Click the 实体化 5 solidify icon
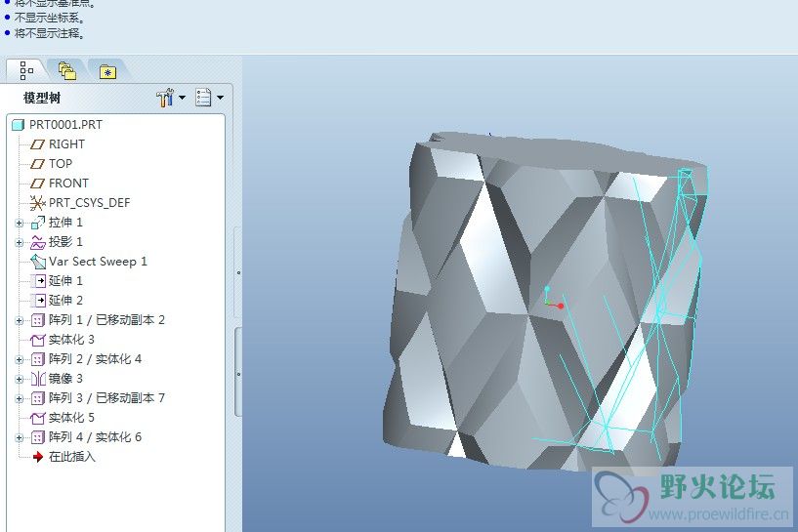The image size is (798, 532). pos(38,418)
